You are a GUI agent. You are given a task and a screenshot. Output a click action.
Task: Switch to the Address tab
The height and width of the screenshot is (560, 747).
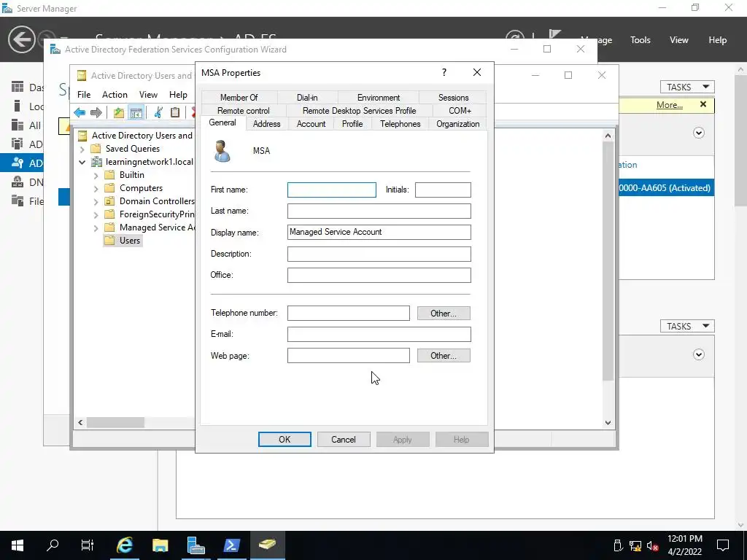[266, 124]
